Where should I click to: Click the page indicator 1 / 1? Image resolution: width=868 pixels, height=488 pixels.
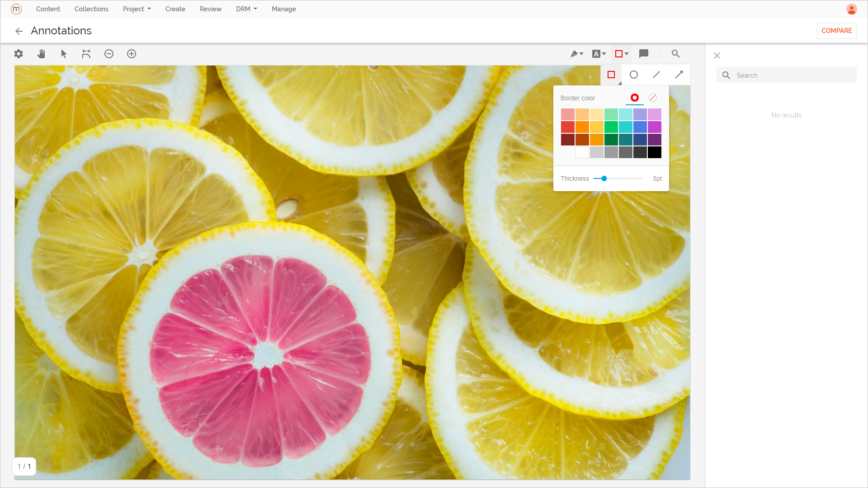pos(24,466)
